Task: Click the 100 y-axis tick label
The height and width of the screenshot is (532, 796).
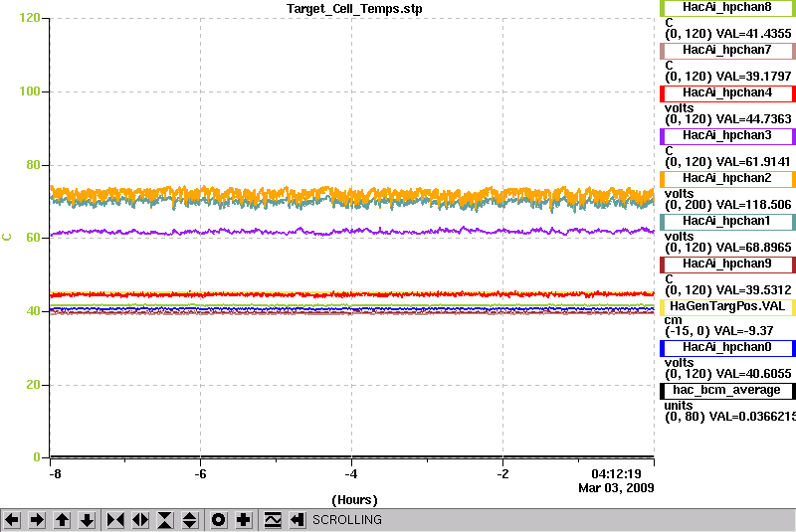Action: point(30,91)
